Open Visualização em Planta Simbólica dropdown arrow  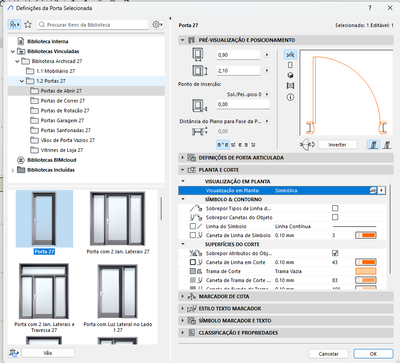(x=381, y=190)
